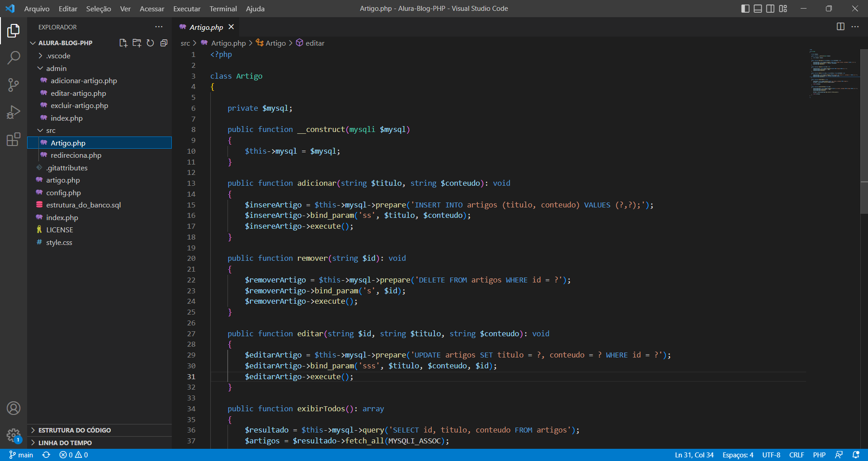Viewport: 868px width, 461px height.
Task: Open the Terminal menu
Action: click(x=223, y=9)
